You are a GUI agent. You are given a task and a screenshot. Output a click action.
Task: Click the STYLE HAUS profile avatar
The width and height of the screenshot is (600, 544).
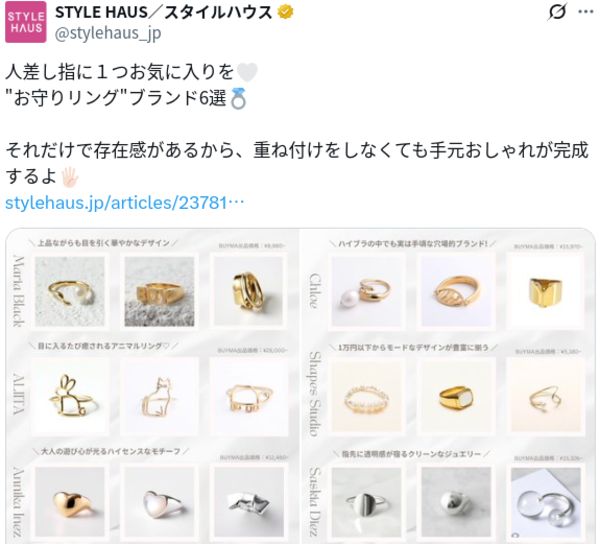click(26, 22)
